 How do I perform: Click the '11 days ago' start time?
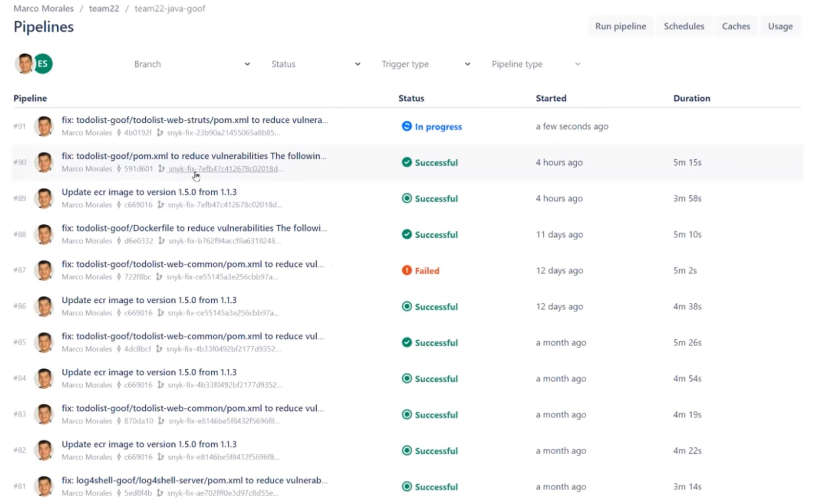[559, 234]
